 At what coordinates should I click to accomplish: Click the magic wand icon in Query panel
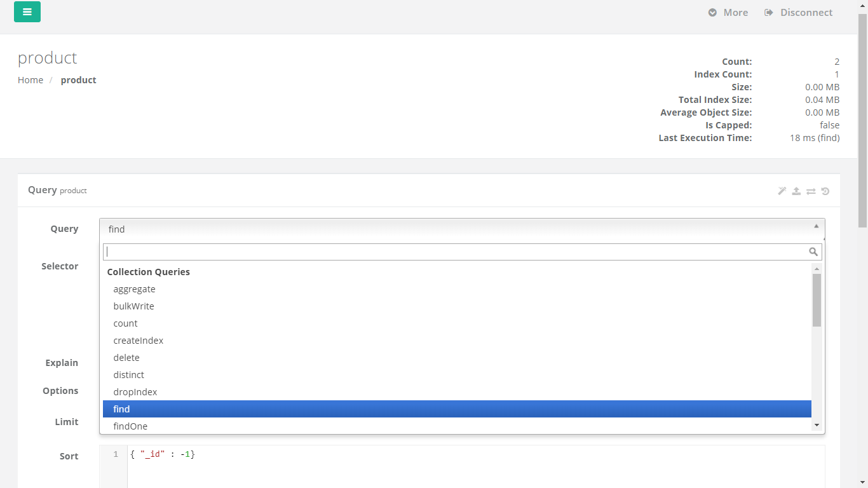[782, 191]
